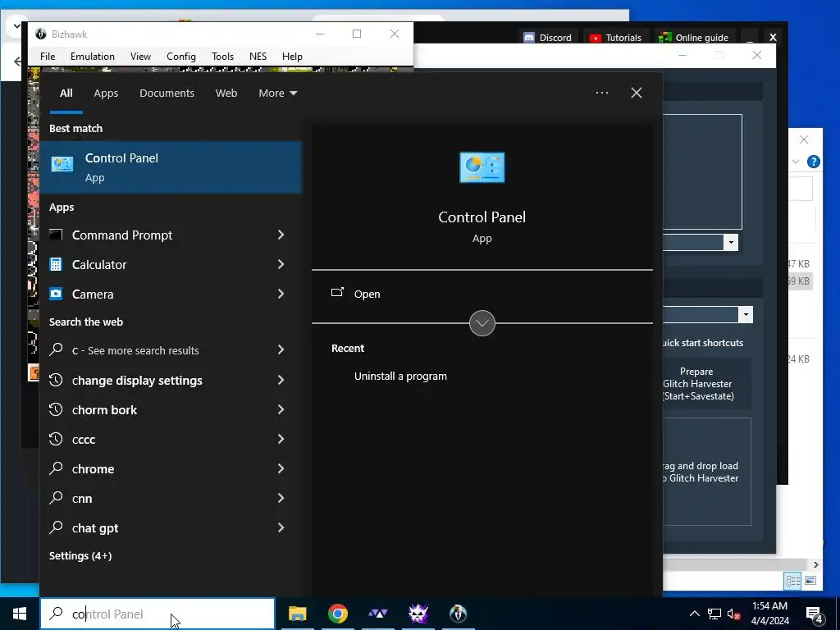Click the history icon beside 'chorm bork'
840x630 pixels.
[56, 410]
